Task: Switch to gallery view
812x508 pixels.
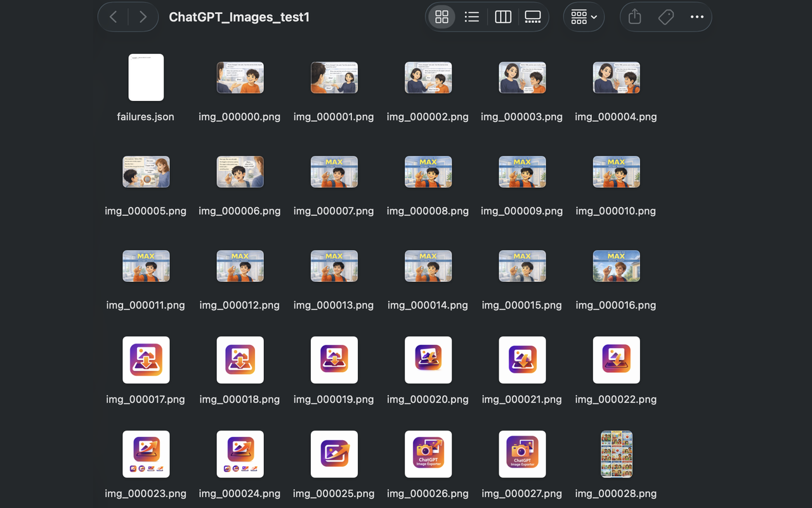Action: 533,17
